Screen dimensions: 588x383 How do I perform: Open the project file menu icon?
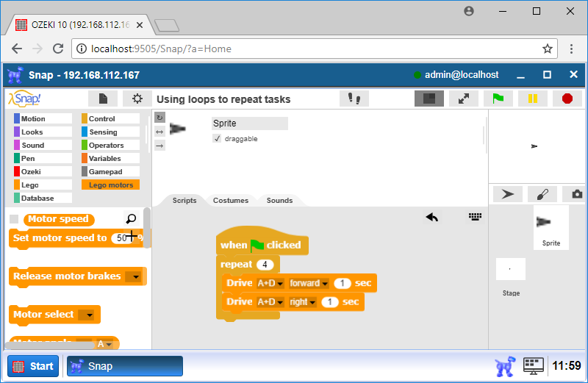(103, 99)
